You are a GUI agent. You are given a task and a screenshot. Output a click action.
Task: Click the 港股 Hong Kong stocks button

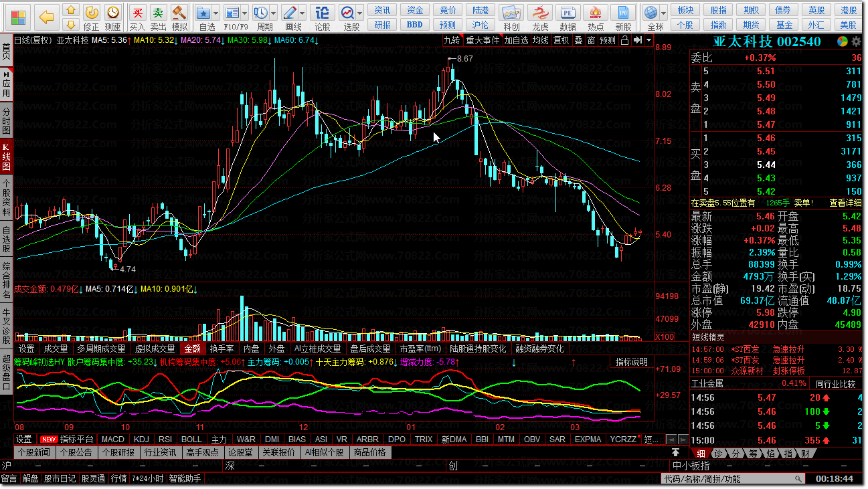849,10
